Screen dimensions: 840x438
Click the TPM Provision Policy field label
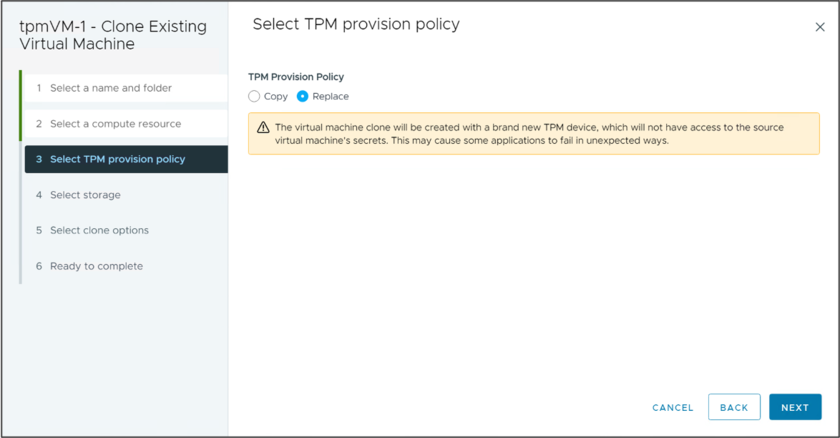(296, 76)
